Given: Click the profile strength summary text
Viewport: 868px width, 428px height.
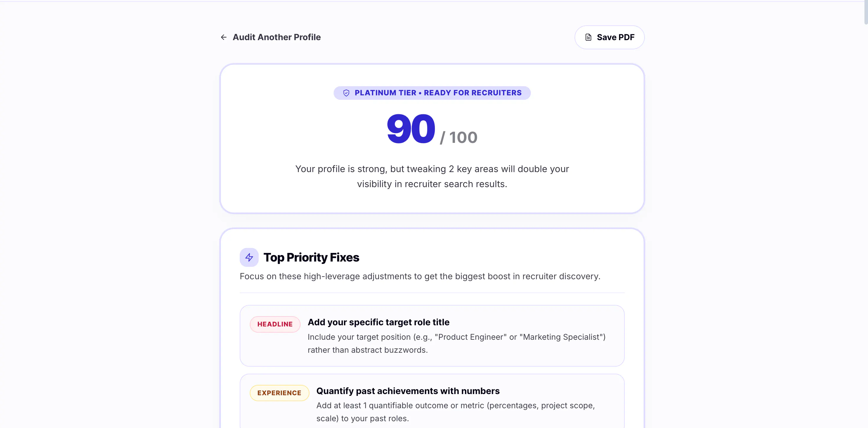Looking at the screenshot, I should [432, 177].
